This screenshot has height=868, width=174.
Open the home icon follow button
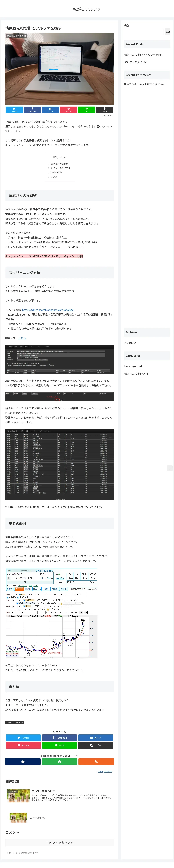[x=23, y=762]
